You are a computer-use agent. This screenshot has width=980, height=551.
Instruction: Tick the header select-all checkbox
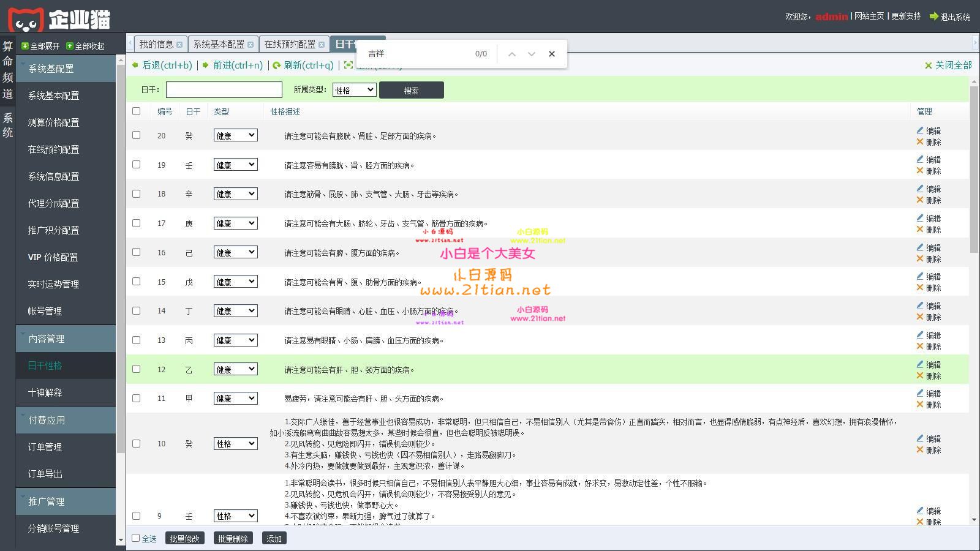[x=136, y=111]
